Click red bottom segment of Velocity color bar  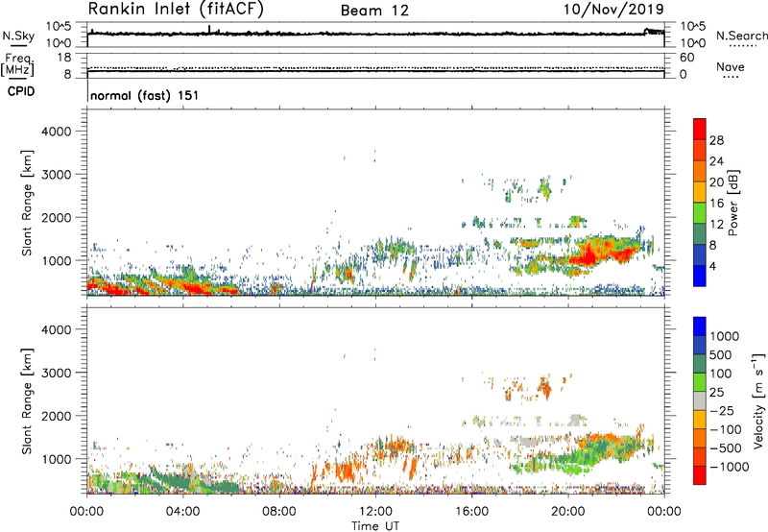click(x=700, y=475)
